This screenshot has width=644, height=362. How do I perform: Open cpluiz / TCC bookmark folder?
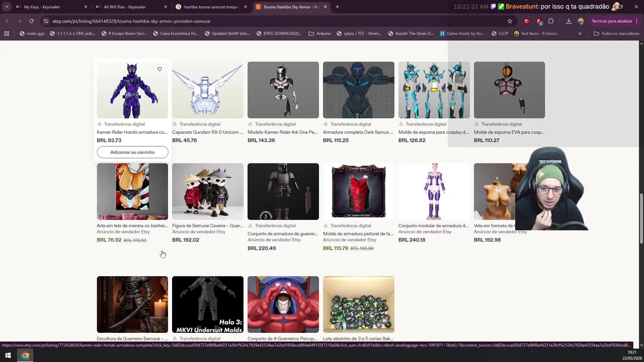coord(359,33)
